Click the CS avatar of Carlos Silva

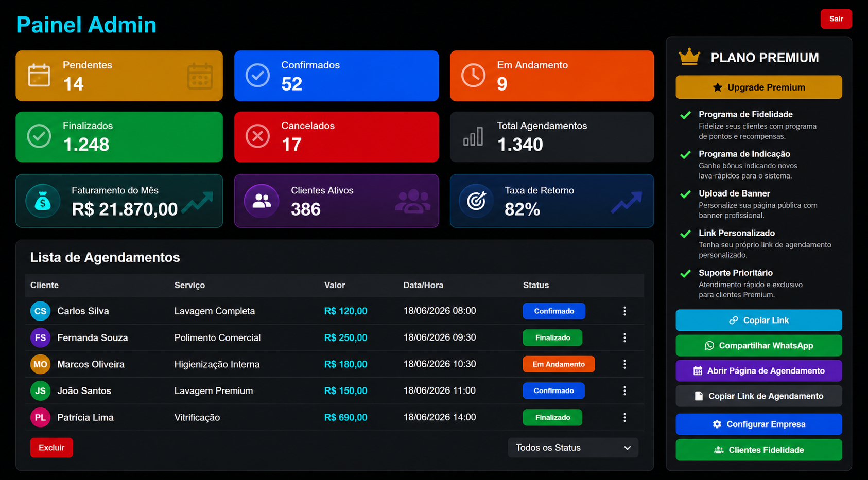coord(40,311)
